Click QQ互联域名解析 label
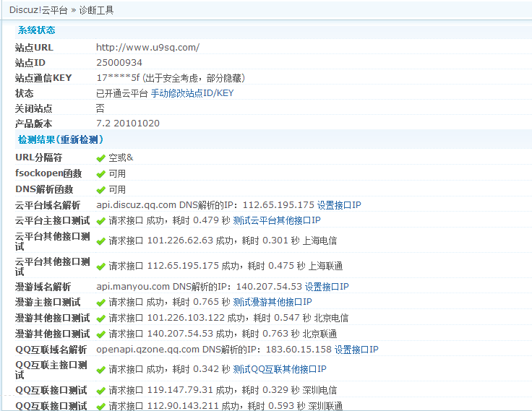This screenshot has height=411, width=532. point(51,350)
